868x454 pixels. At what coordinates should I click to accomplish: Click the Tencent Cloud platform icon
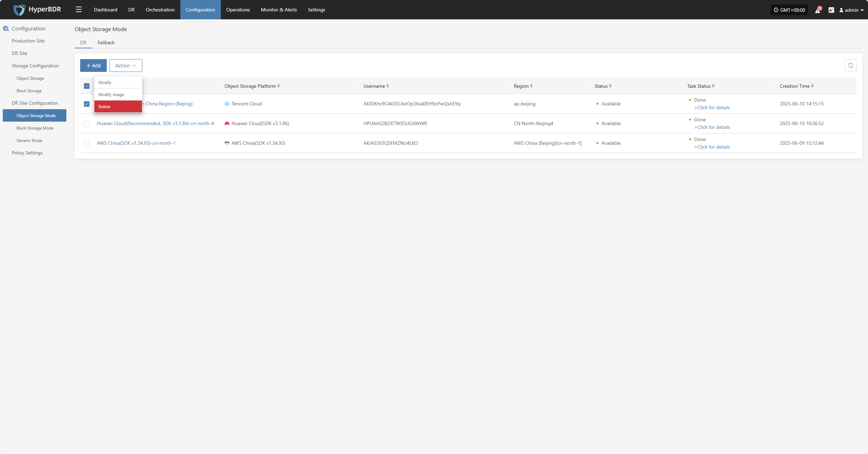coord(227,104)
